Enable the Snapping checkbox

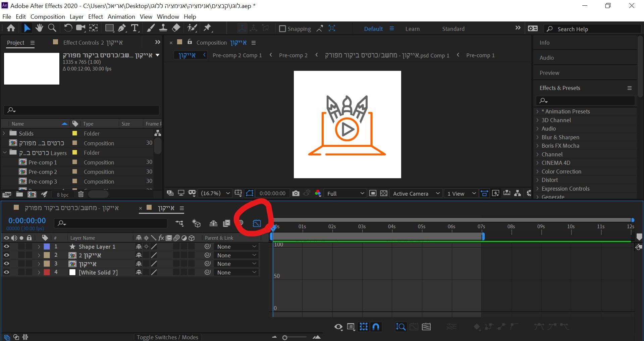(282, 29)
